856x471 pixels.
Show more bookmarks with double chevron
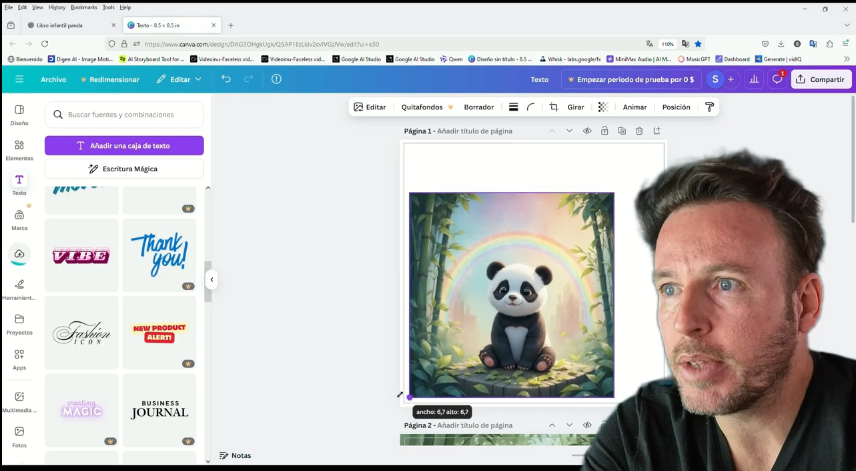(847, 59)
